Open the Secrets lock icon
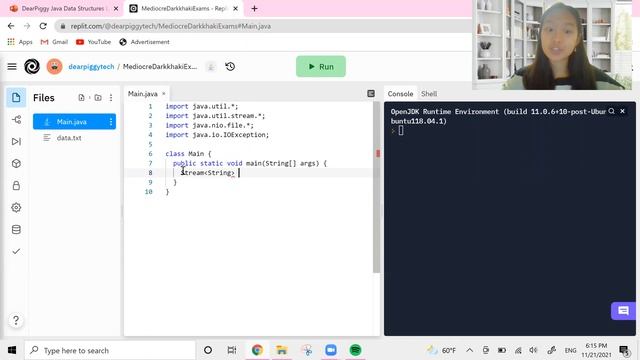 click(16, 186)
